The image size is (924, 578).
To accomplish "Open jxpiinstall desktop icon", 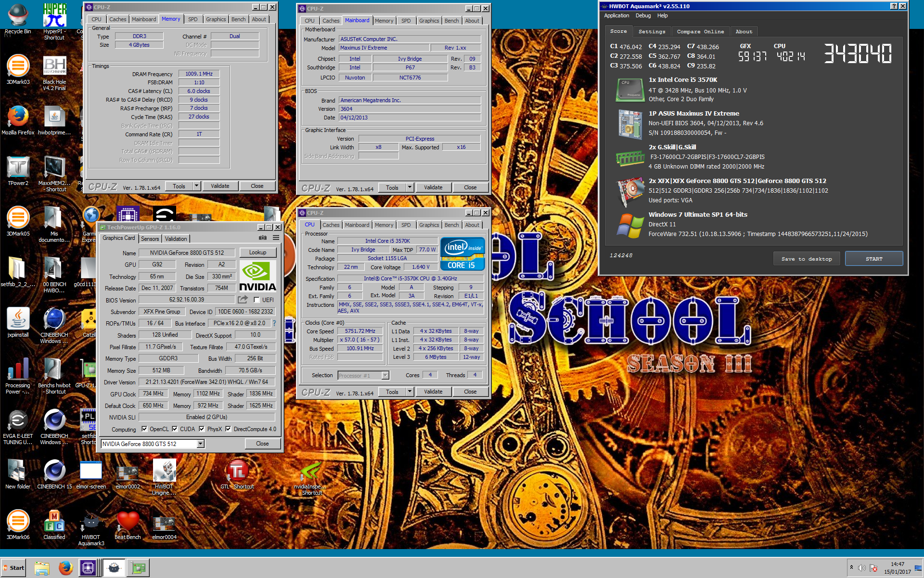I will [x=18, y=323].
